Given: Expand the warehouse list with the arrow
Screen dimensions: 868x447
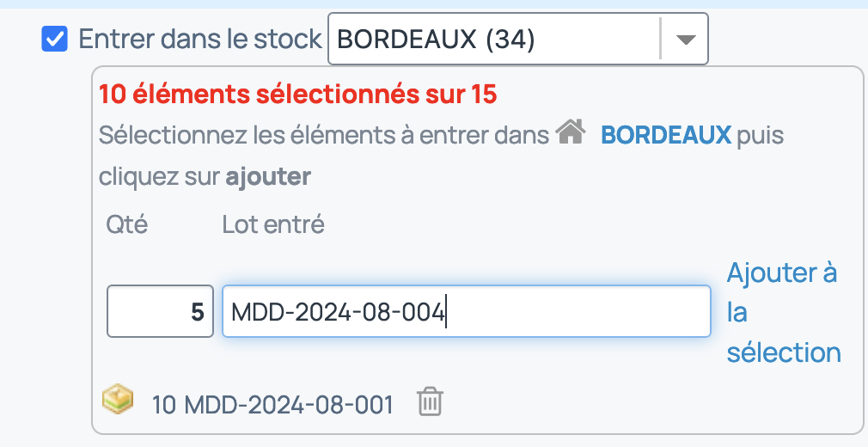Looking at the screenshot, I should click(686, 40).
